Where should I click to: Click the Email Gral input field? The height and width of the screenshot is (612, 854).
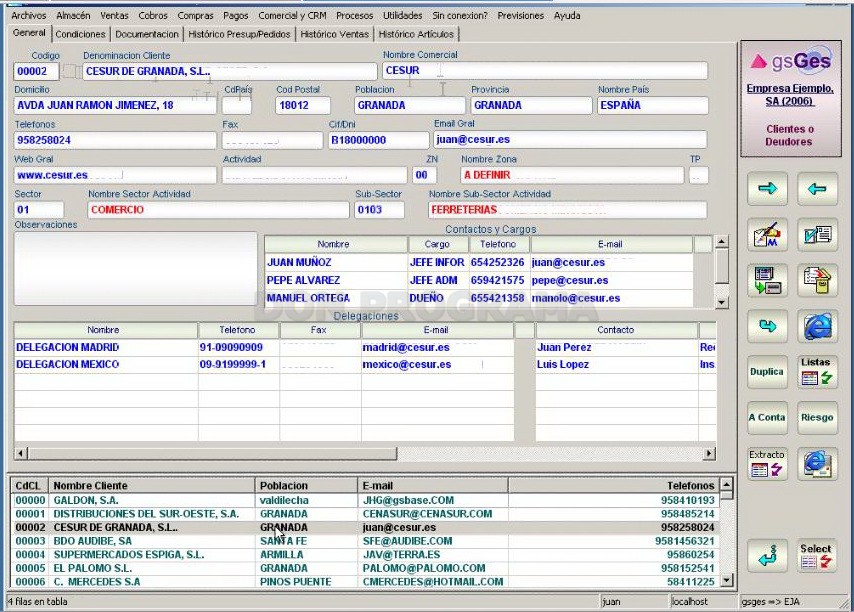[x=570, y=139]
